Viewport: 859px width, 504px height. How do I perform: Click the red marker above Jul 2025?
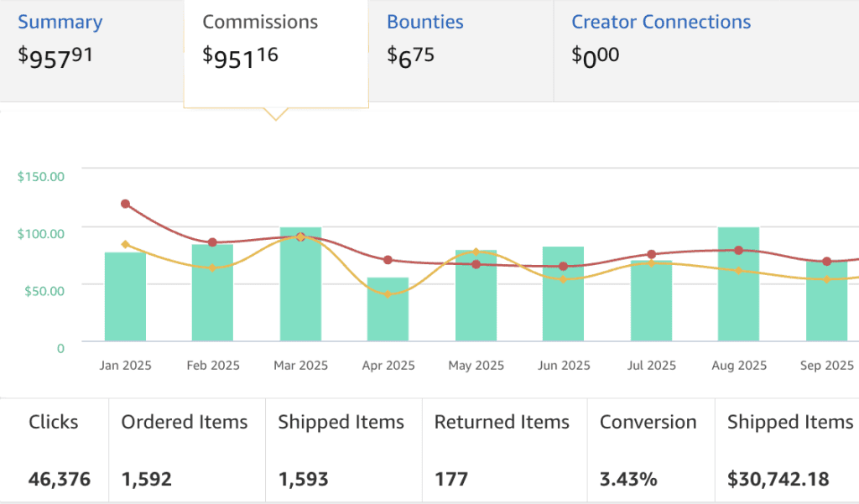click(x=651, y=252)
